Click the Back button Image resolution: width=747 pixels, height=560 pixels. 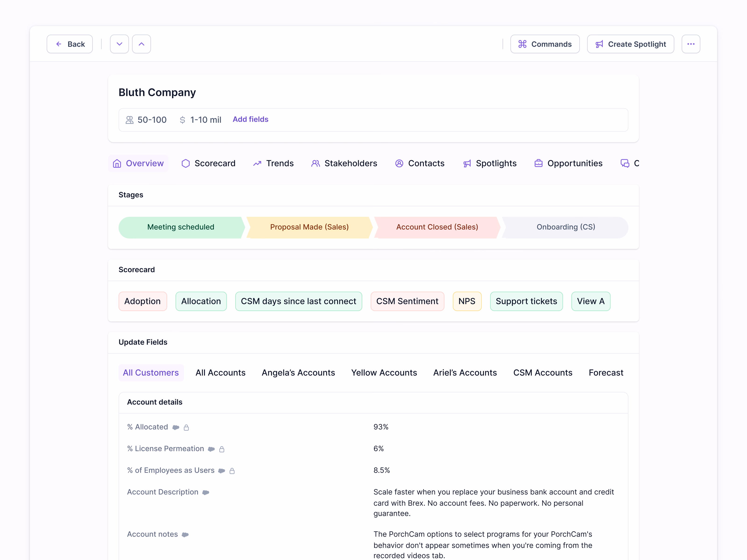point(70,44)
